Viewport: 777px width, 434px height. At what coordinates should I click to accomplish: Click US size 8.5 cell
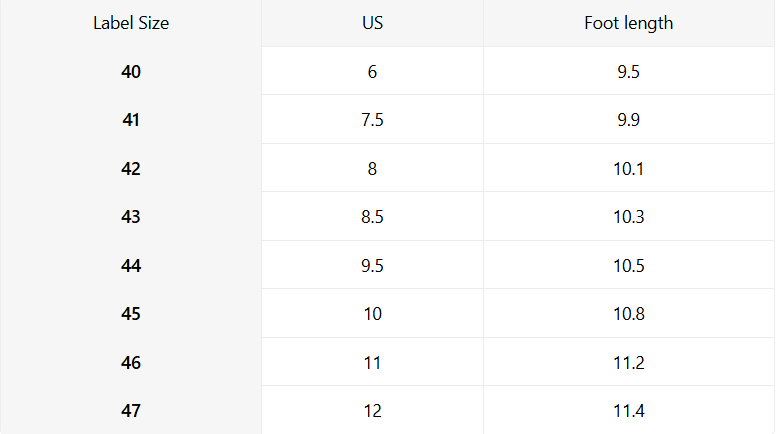point(372,217)
